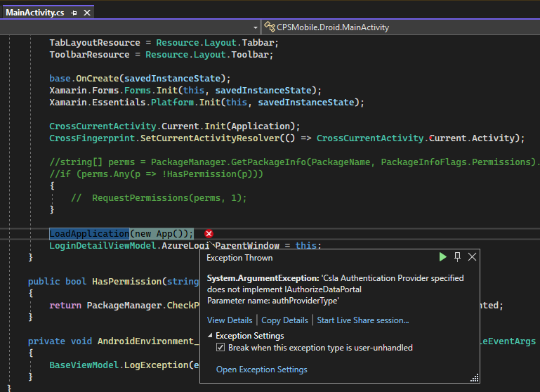Collapse the Exception Settings section
Viewport: 540px width, 392px height.
[x=210, y=335]
